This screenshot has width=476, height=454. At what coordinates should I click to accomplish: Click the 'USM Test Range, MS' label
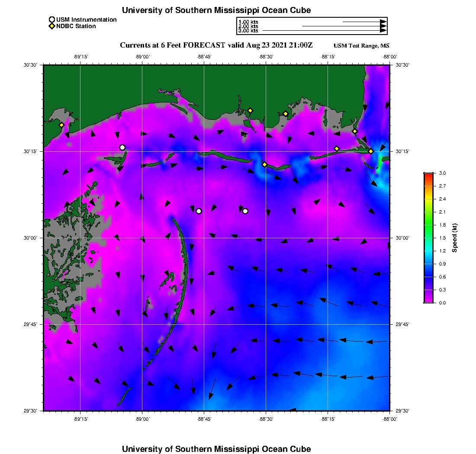coord(361,46)
